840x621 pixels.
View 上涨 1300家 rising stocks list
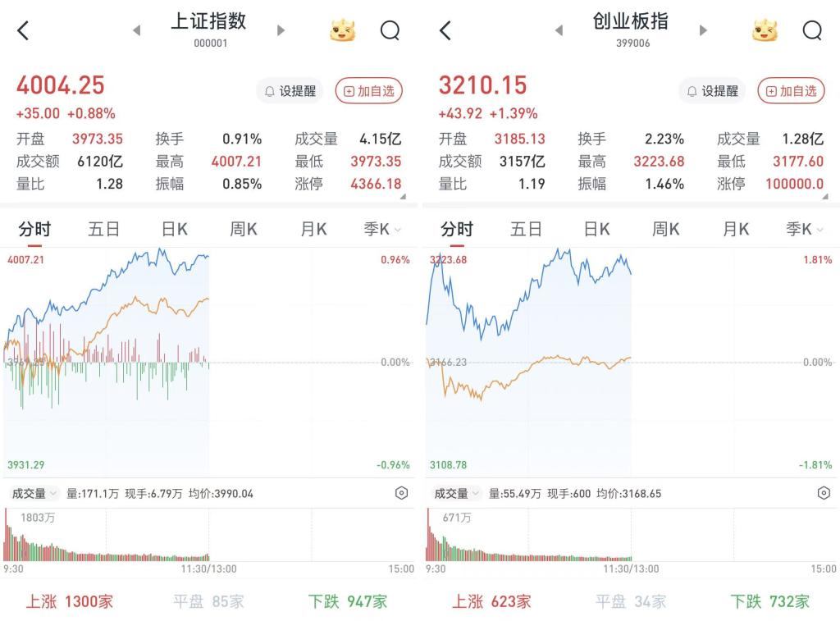[69, 601]
